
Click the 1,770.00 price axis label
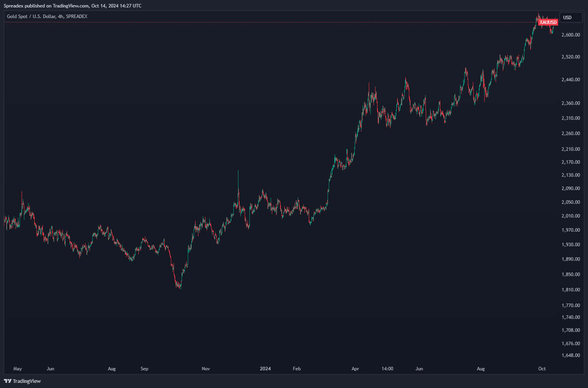[571, 306]
